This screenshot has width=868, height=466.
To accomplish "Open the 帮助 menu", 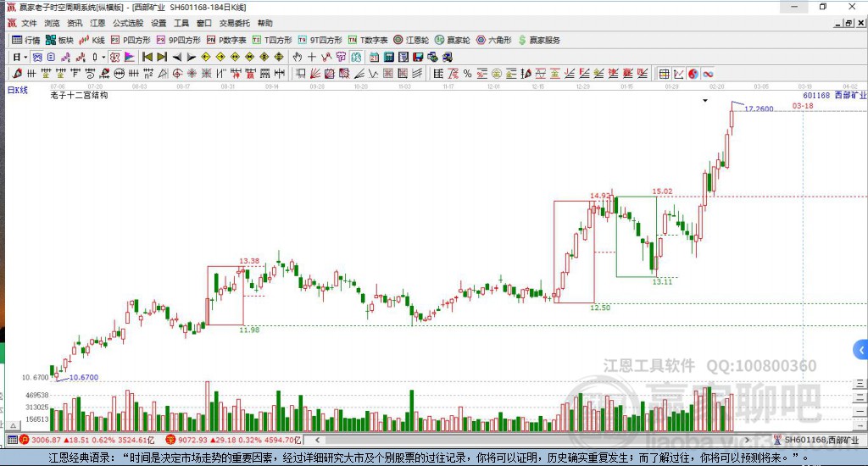I will (x=264, y=23).
